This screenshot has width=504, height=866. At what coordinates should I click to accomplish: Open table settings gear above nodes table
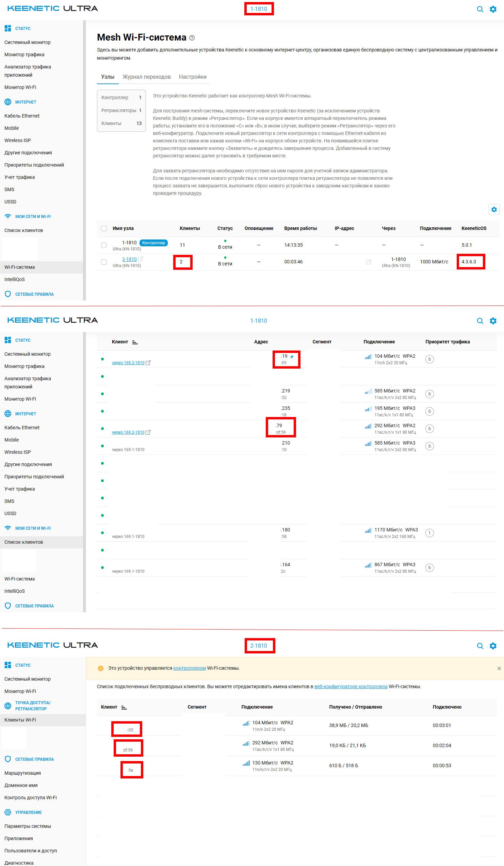point(494,209)
